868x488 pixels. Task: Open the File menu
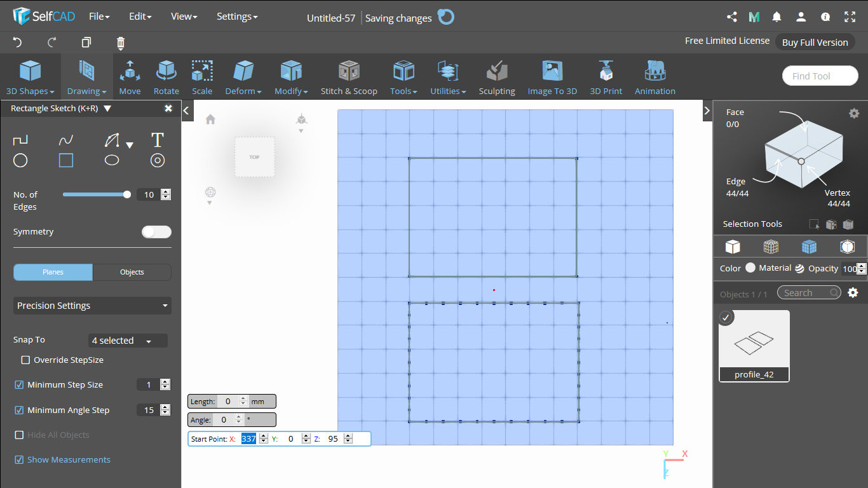[99, 16]
